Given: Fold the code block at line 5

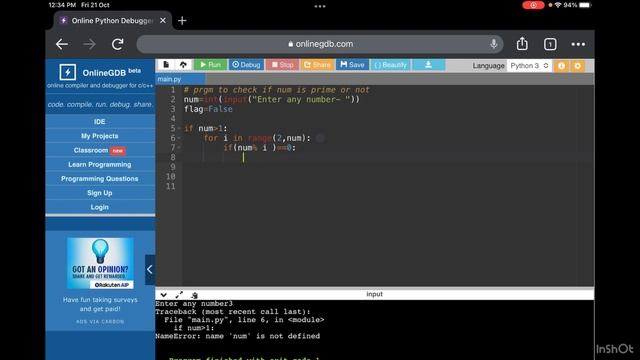Looking at the screenshot, I should (179, 129).
